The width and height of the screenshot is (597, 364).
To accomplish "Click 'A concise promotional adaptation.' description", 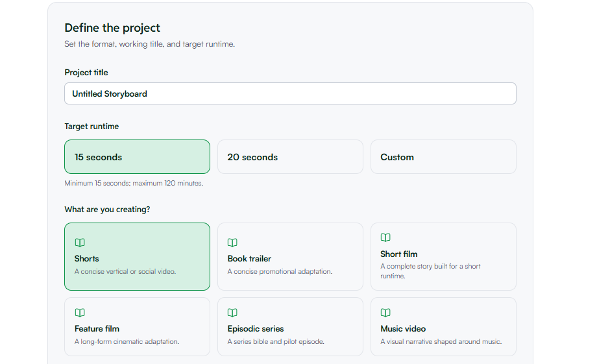I will [280, 271].
